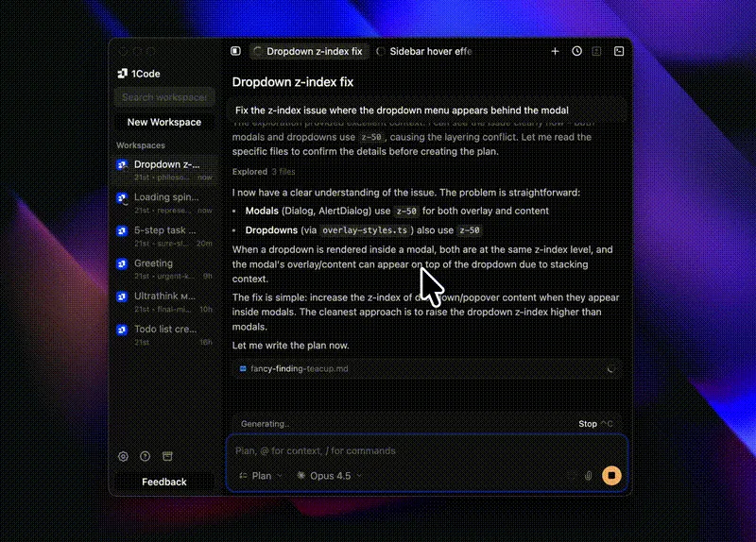The image size is (756, 542).
Task: Click the Opus 4.5 model sparkle icon
Action: pos(301,476)
